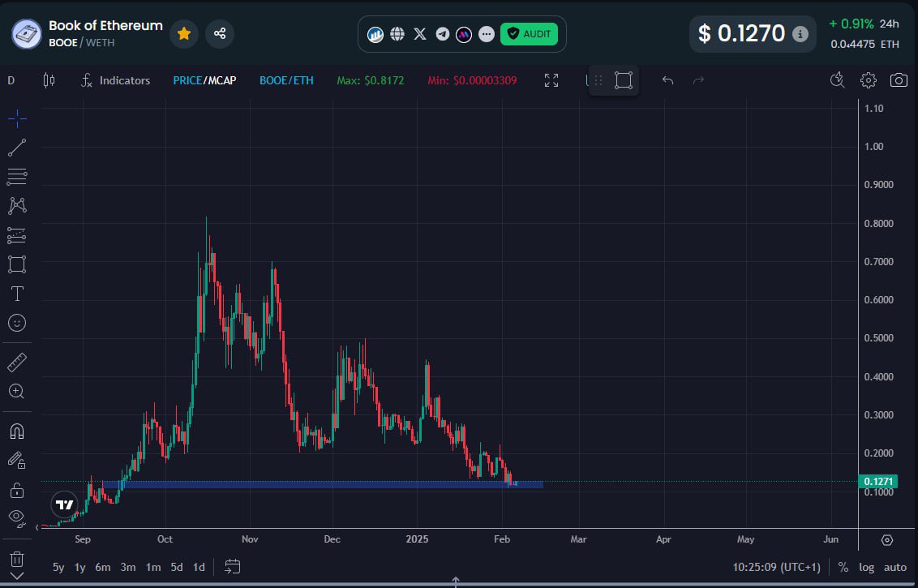Click the TradingView logo on chart
Screen dimensions: 918x588
coord(64,504)
